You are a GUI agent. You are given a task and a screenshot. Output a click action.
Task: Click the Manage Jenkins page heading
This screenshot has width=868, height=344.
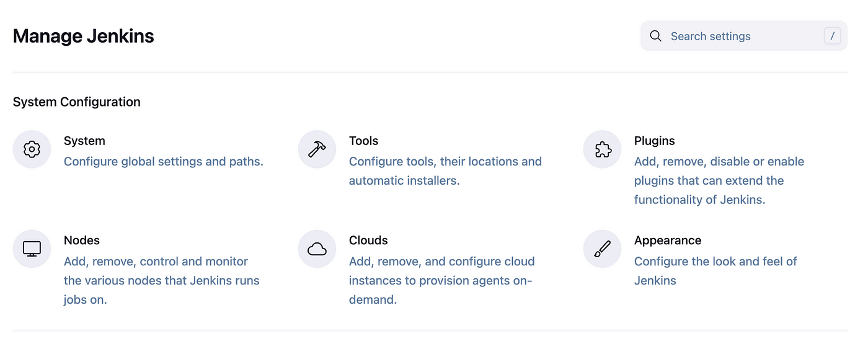coord(83,36)
